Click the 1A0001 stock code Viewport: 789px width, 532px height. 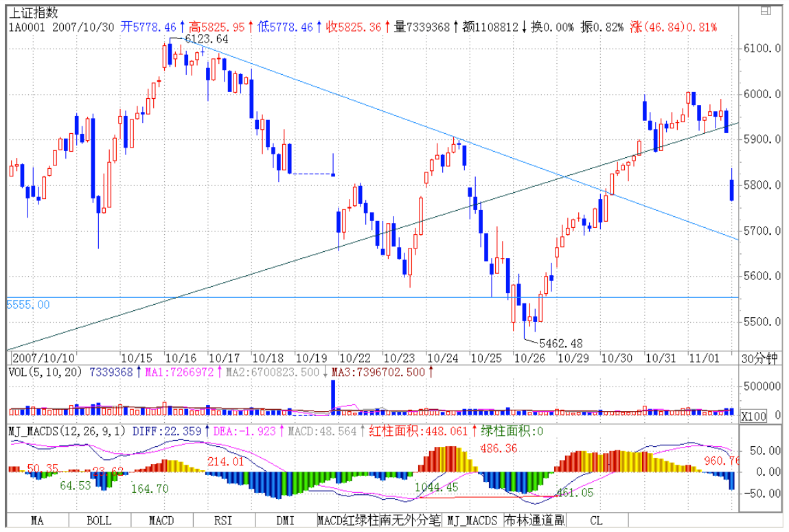(x=27, y=27)
